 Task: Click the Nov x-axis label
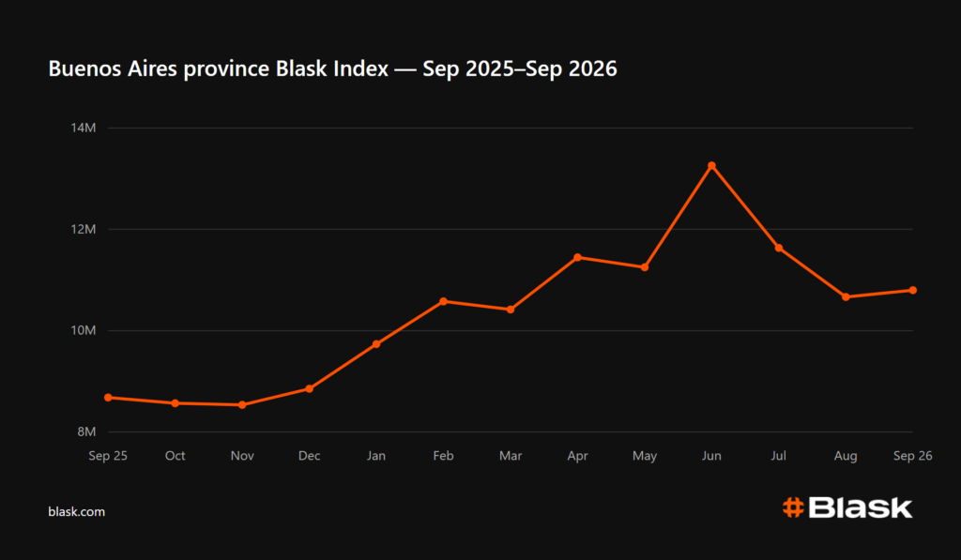[242, 456]
